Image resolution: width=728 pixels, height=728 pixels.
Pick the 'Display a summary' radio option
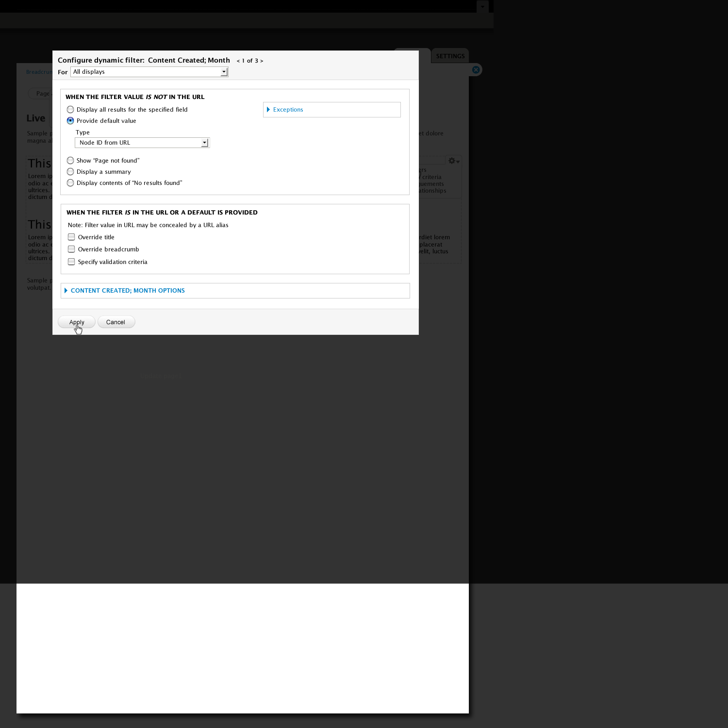pos(71,172)
